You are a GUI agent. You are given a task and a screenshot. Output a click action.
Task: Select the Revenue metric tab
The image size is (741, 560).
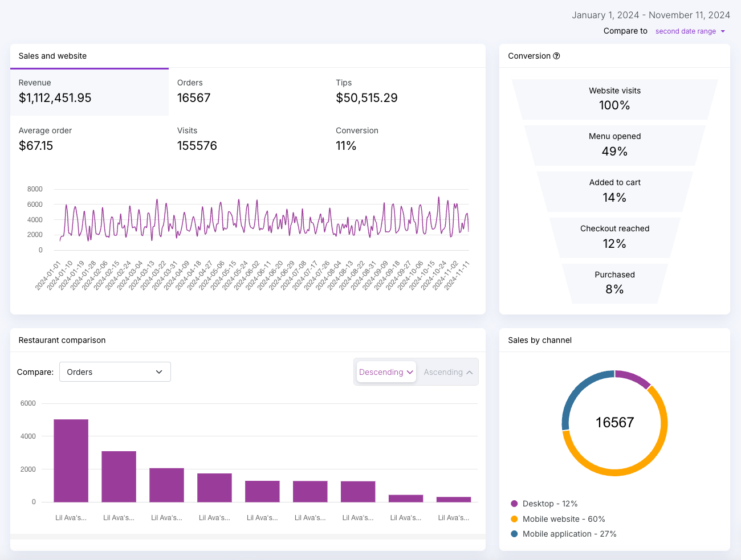[x=89, y=92]
